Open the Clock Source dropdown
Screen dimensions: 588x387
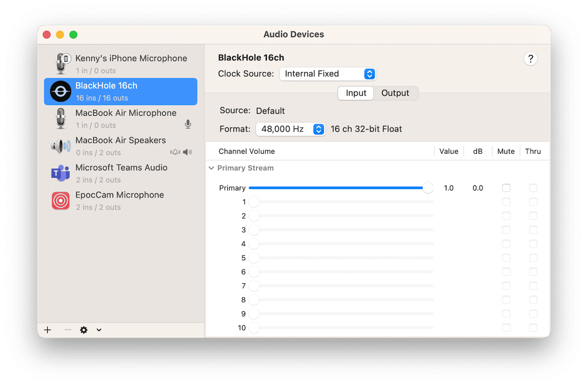click(x=327, y=74)
